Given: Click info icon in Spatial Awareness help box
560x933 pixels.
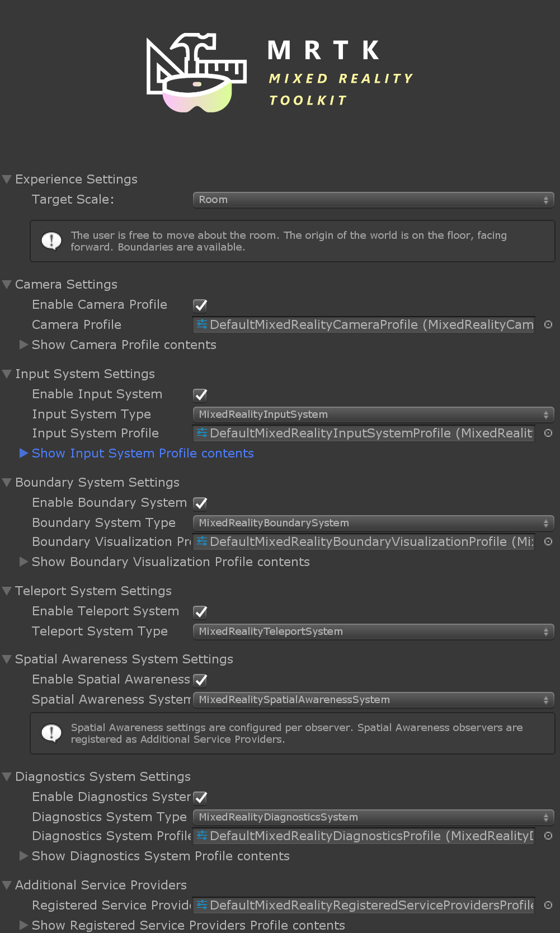Looking at the screenshot, I should [x=51, y=733].
